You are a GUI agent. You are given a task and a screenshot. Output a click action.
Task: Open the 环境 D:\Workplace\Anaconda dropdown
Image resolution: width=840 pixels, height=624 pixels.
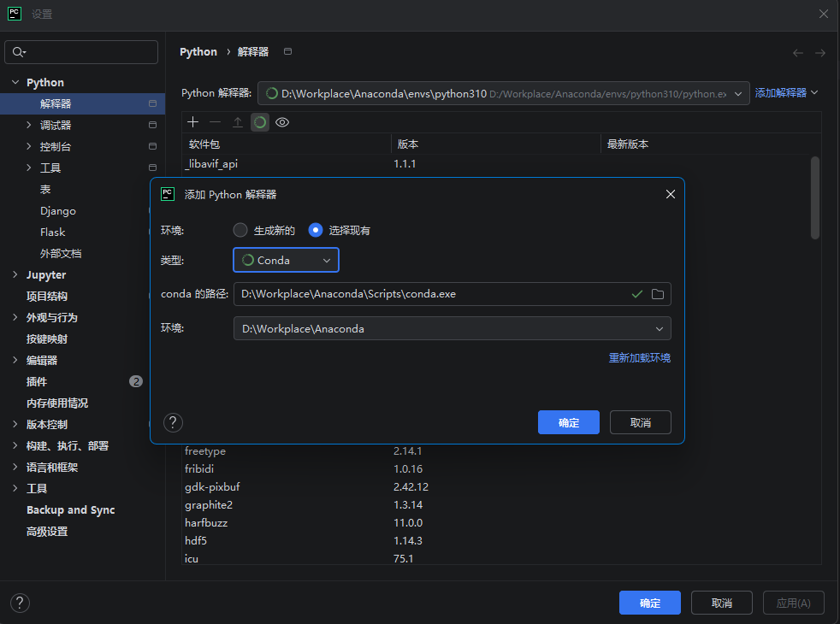(453, 328)
